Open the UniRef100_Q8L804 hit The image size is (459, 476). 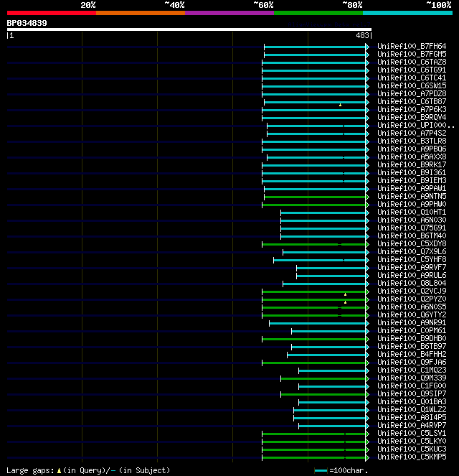pyautogui.click(x=412, y=284)
